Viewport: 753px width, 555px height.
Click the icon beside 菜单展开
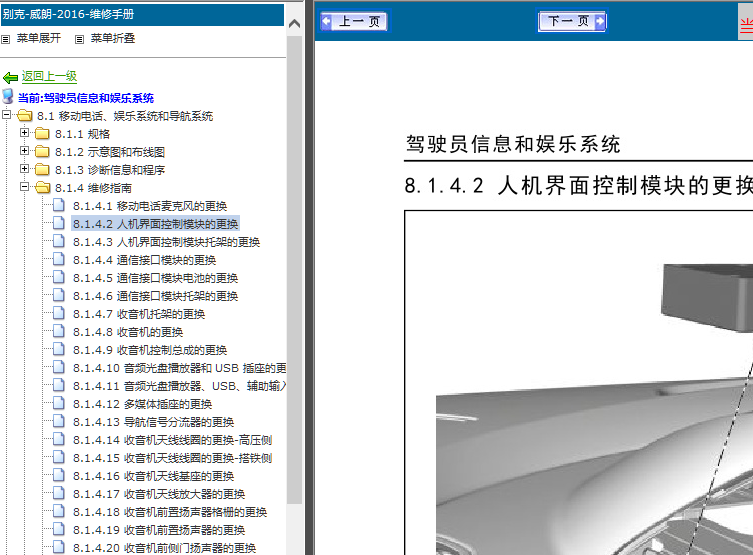(x=6, y=39)
